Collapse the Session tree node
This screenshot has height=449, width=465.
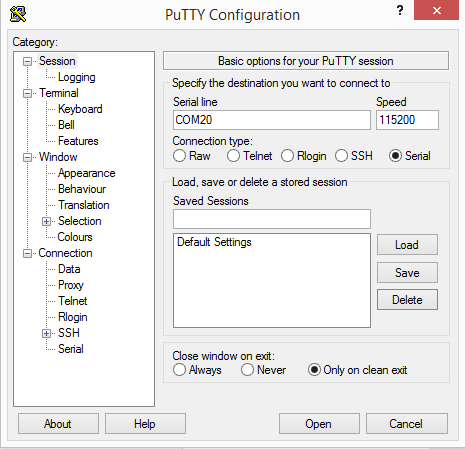coord(27,61)
